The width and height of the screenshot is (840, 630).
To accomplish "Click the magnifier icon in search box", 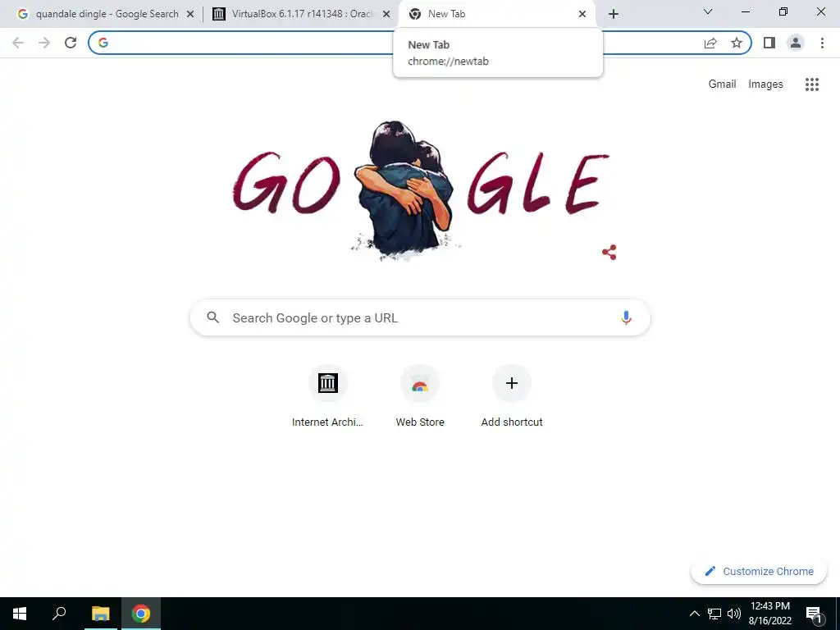I will pyautogui.click(x=212, y=317).
